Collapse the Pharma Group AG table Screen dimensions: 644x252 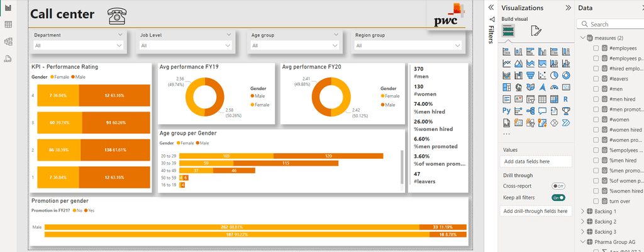click(x=582, y=242)
